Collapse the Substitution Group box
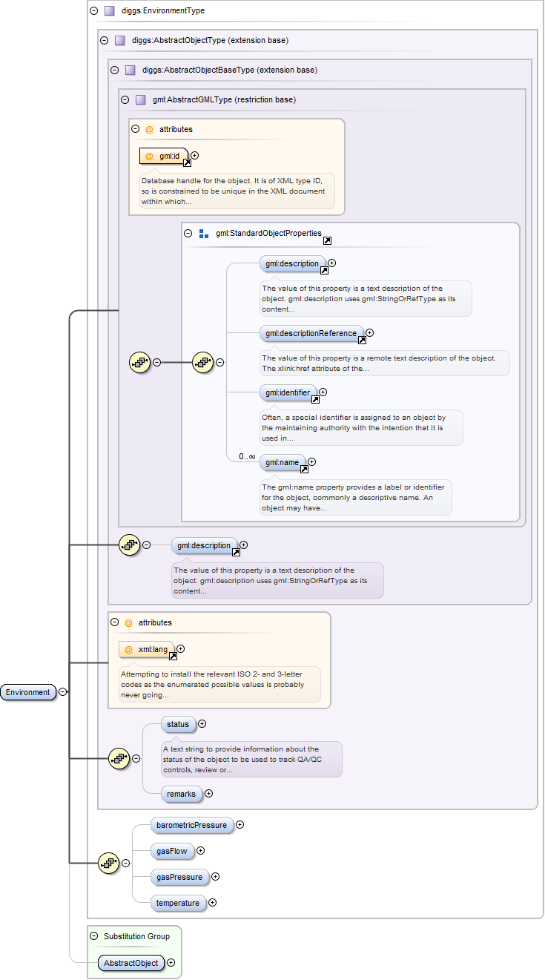The width and height of the screenshot is (545, 980). tap(93, 936)
